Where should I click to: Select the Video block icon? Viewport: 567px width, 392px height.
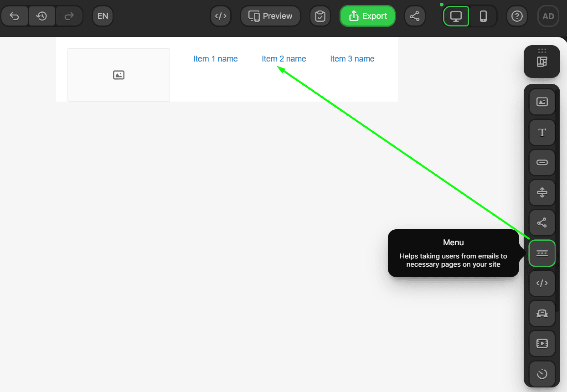tap(542, 343)
